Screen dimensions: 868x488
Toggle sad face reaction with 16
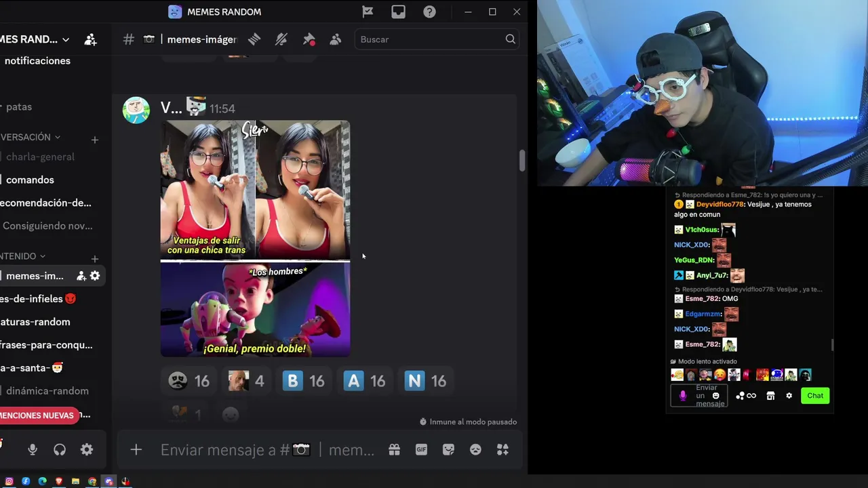[x=189, y=381]
